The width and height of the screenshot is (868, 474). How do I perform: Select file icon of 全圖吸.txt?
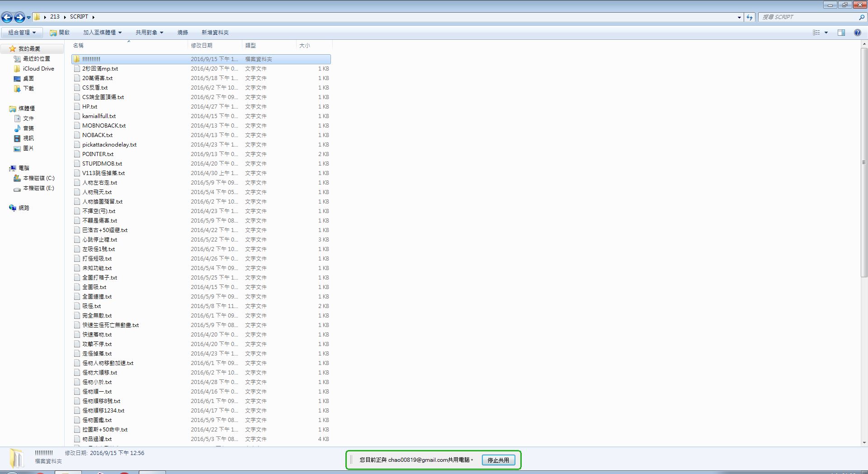pyautogui.click(x=77, y=287)
